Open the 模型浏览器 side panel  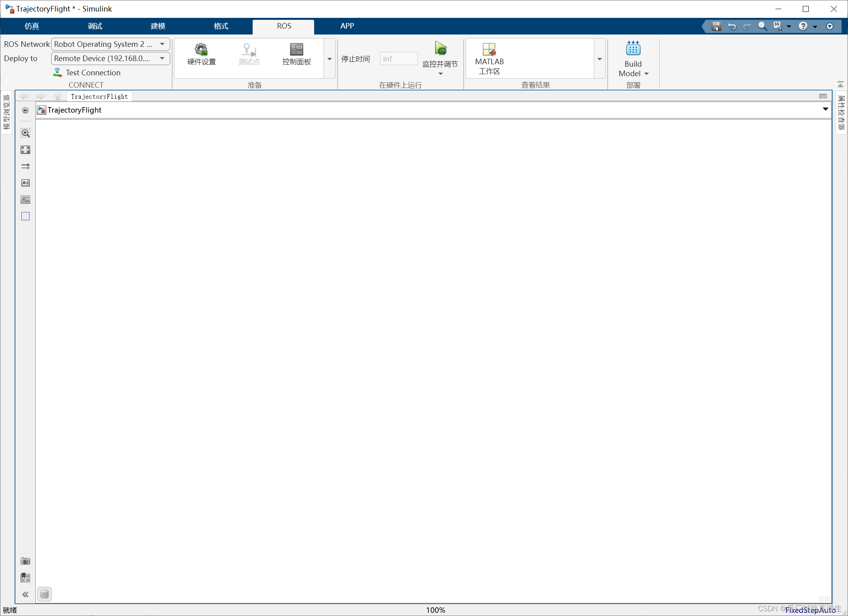tap(6, 112)
